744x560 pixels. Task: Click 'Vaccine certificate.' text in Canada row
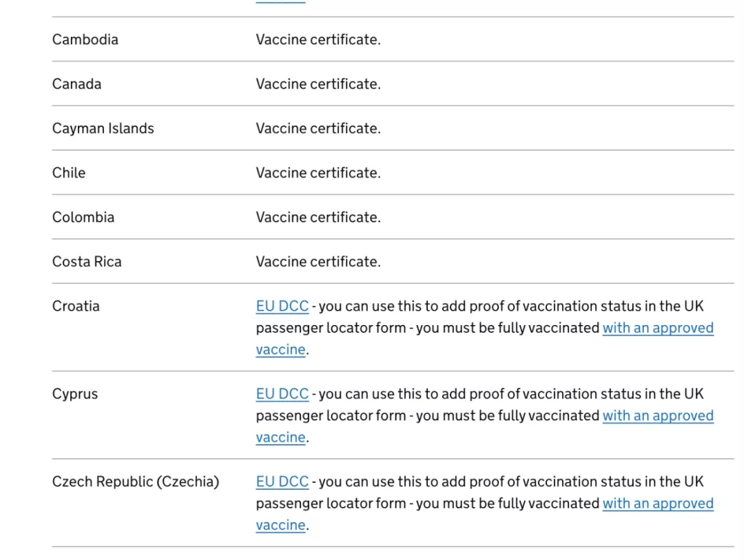click(318, 84)
